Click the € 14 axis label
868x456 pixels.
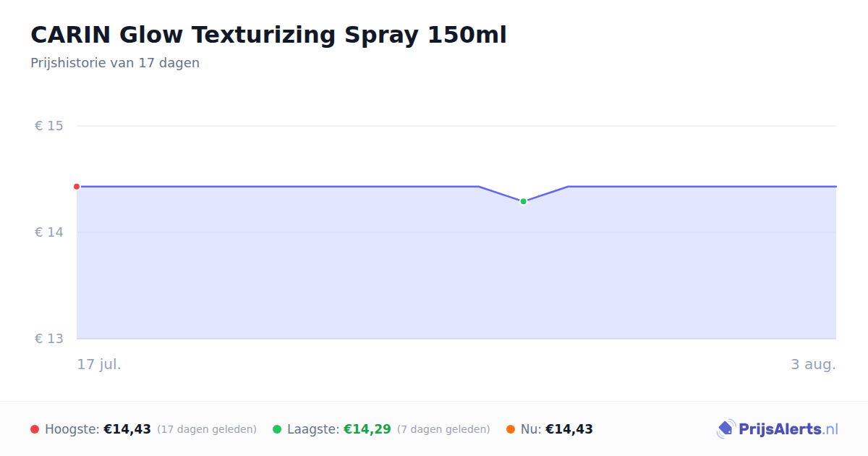tap(49, 232)
